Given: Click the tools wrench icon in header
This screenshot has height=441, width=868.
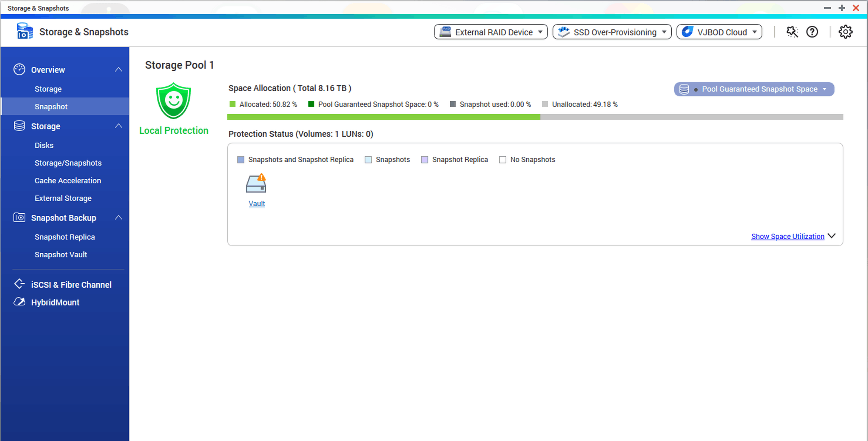Looking at the screenshot, I should point(792,32).
